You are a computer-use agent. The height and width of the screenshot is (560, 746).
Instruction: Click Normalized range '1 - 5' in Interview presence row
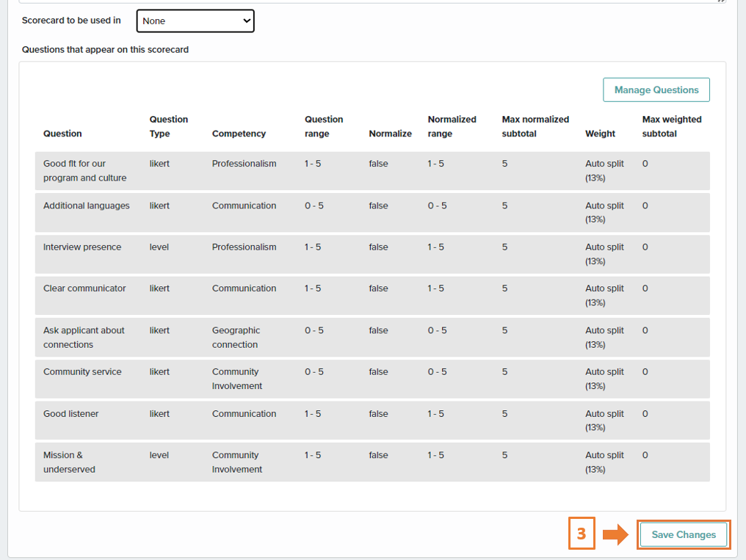pyautogui.click(x=436, y=247)
